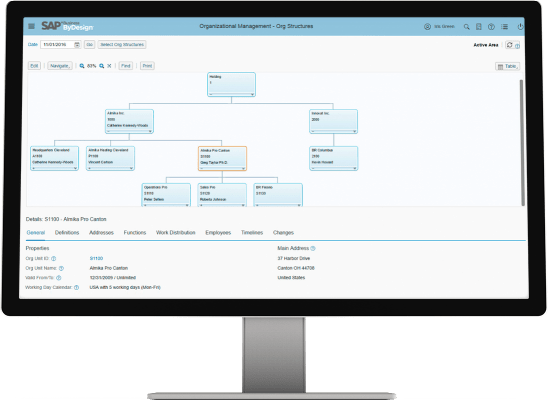Switch to the Changes tab

[x=283, y=233]
